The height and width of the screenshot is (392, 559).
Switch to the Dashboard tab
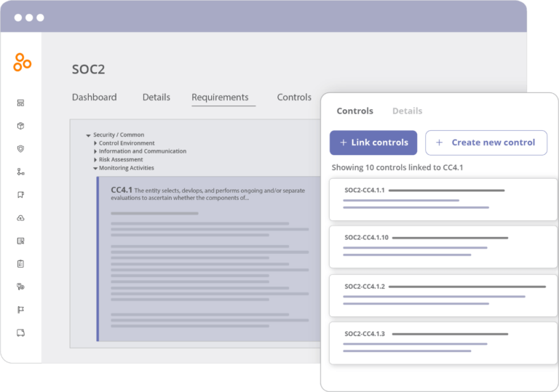pos(94,97)
